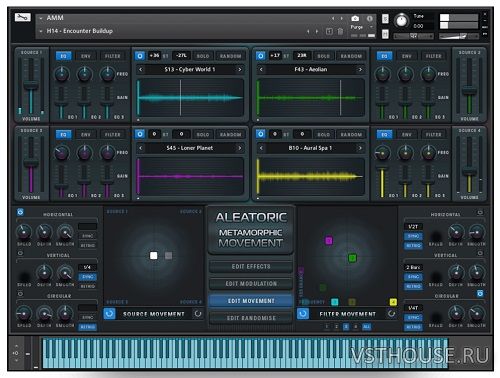Select filter slot All below Filter Movement
500x378 pixels.
(x=366, y=327)
